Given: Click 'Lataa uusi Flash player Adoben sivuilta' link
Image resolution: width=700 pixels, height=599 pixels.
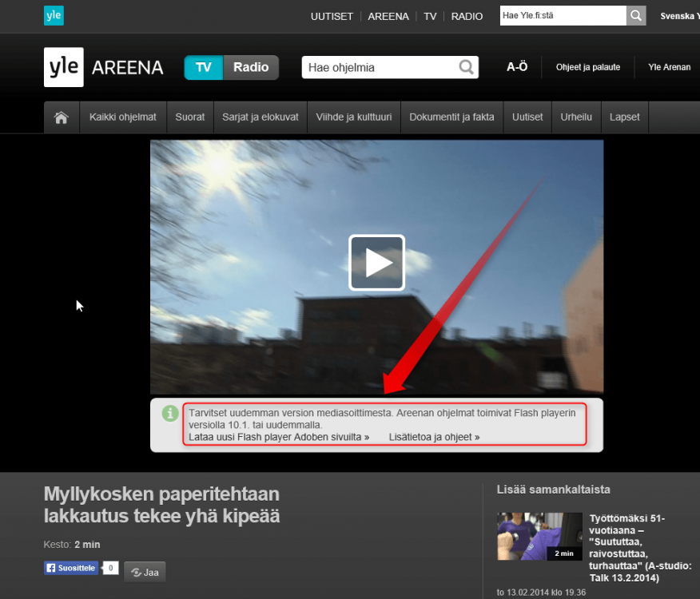Looking at the screenshot, I should click(x=279, y=437).
